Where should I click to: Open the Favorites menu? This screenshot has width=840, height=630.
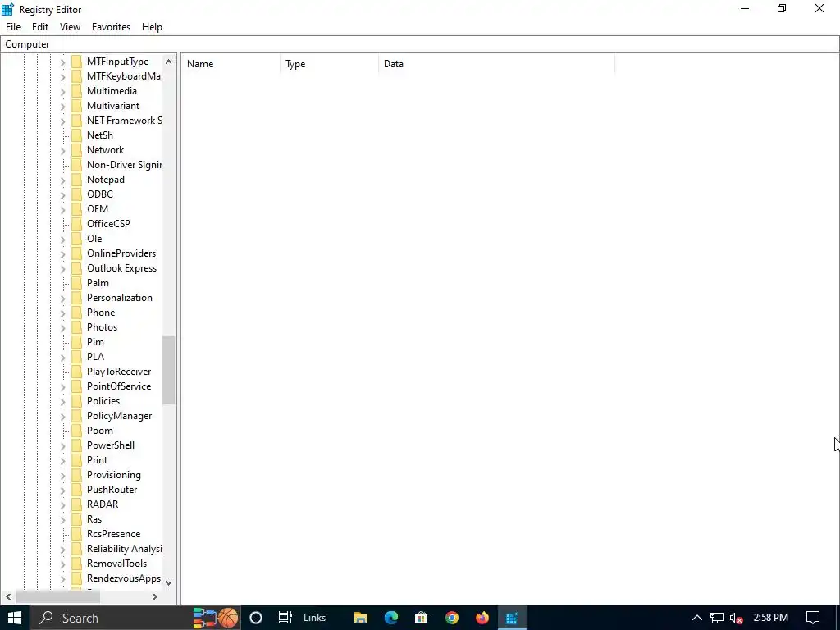pos(111,27)
